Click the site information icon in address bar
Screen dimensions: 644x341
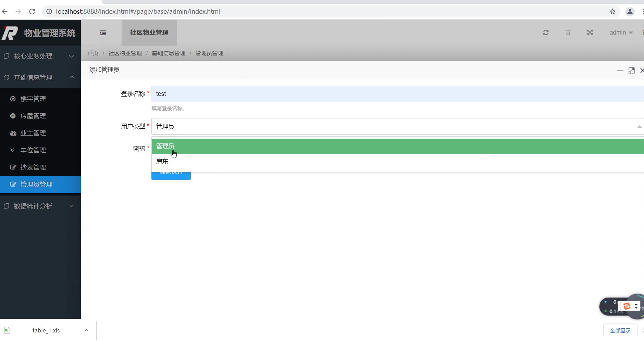click(x=49, y=12)
